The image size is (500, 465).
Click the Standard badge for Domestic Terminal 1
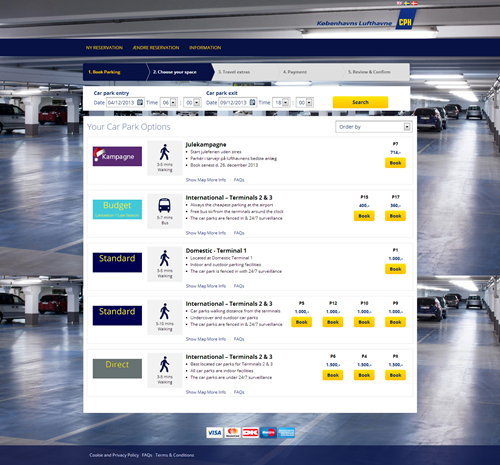(117, 262)
